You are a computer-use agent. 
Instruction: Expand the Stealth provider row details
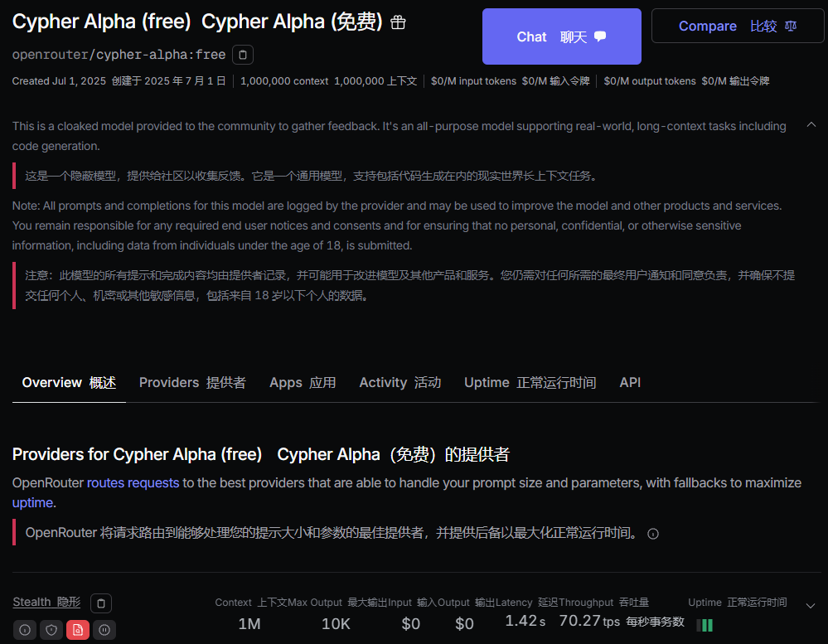[811, 606]
